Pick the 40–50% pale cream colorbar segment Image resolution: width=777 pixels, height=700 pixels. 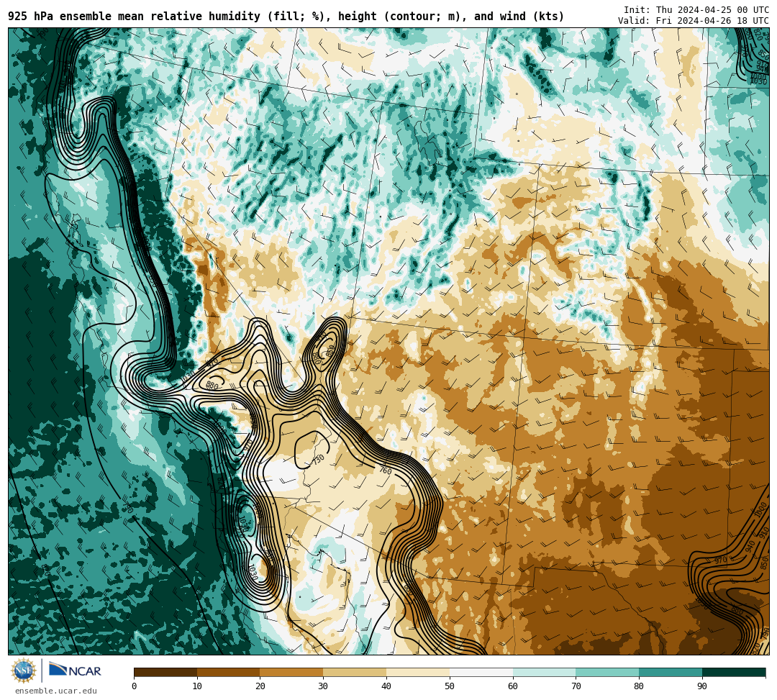[418, 672]
